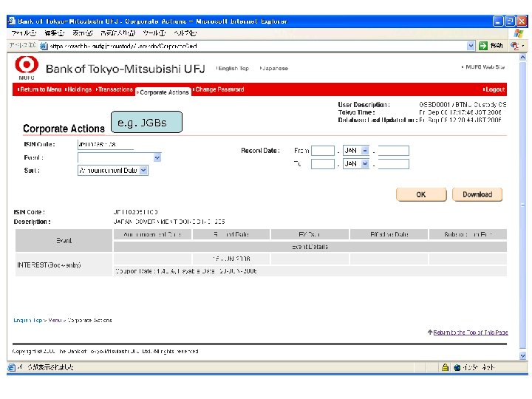Image resolution: width=532 pixels, height=399 pixels.
Task: Click Record Date To year field
Action: [394, 164]
